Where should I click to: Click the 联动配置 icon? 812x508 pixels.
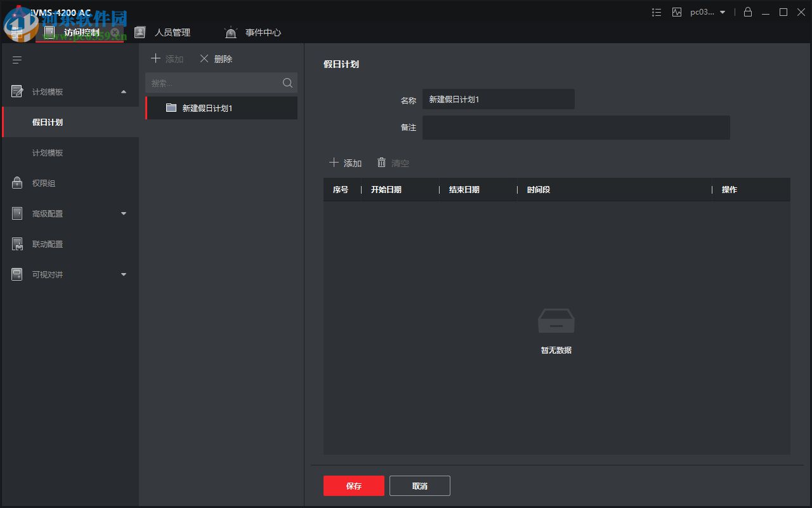coord(17,244)
